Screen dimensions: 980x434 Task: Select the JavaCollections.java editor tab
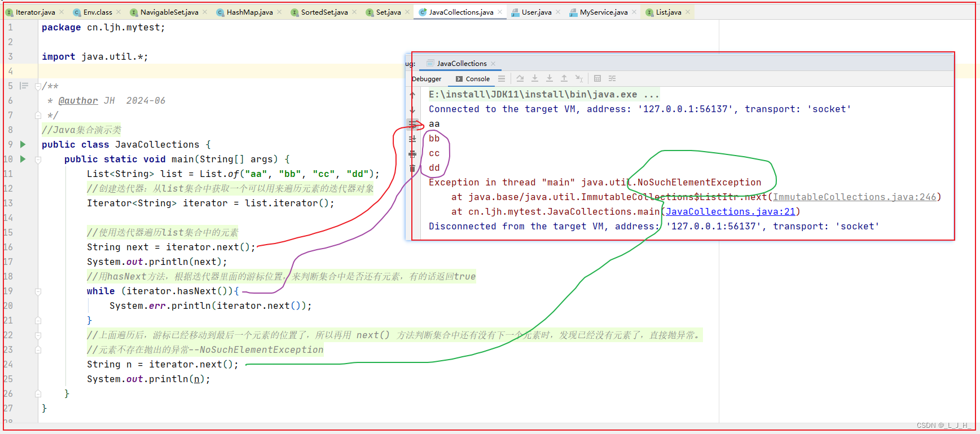[x=461, y=12]
